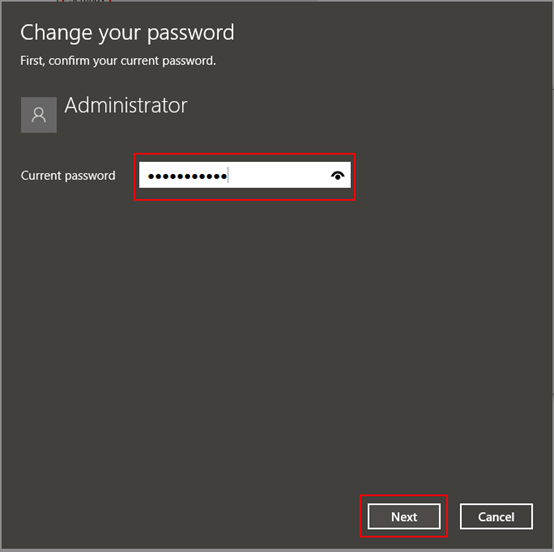Click the word 'password' in the dialog title
This screenshot has height=552, width=554.
point(191,34)
